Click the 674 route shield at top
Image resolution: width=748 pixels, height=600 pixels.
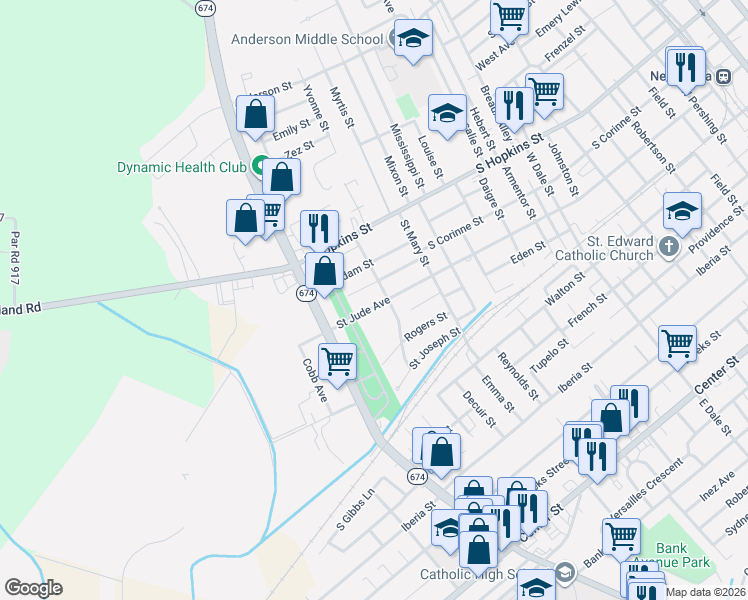coord(205,8)
